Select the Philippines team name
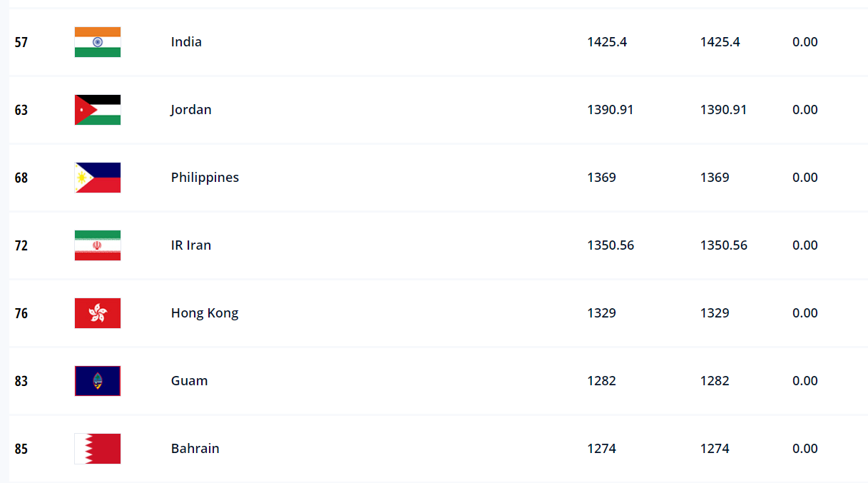The width and height of the screenshot is (868, 483). coord(205,178)
